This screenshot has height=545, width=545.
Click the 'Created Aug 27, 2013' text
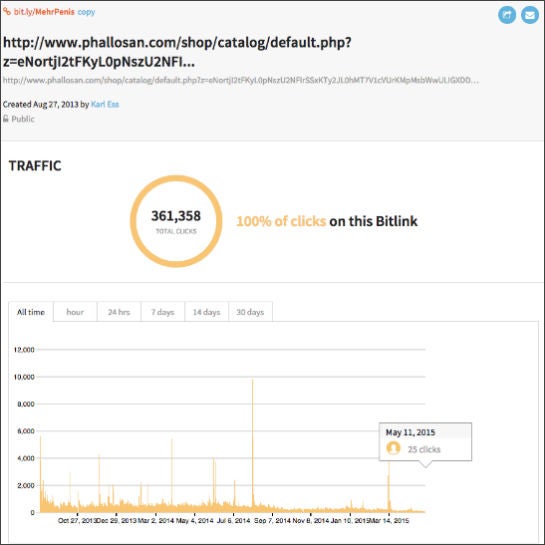(41, 104)
